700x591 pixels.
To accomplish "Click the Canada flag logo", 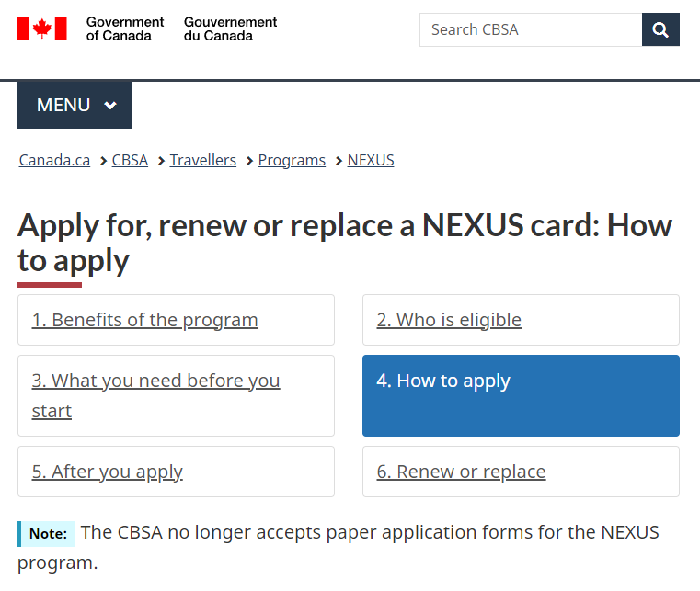I will coord(42,28).
